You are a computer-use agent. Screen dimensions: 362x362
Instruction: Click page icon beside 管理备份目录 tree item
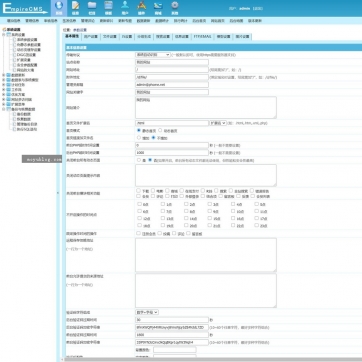14,124
